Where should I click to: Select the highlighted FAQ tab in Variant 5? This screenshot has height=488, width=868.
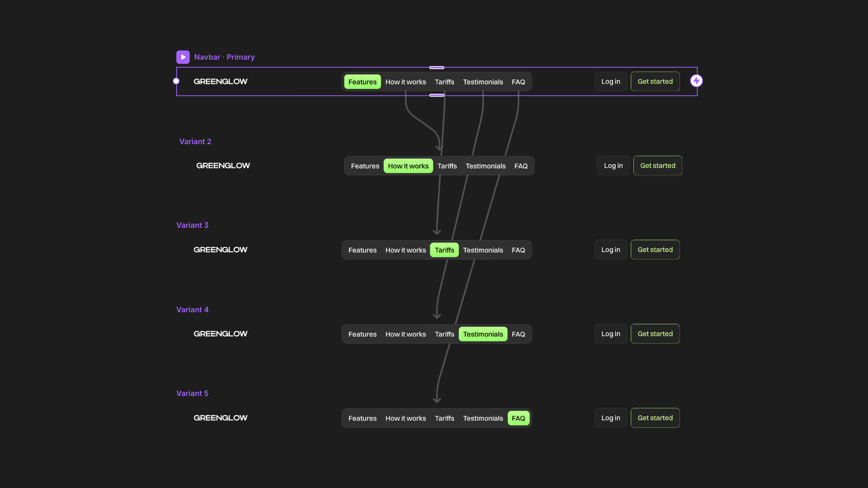click(x=518, y=419)
